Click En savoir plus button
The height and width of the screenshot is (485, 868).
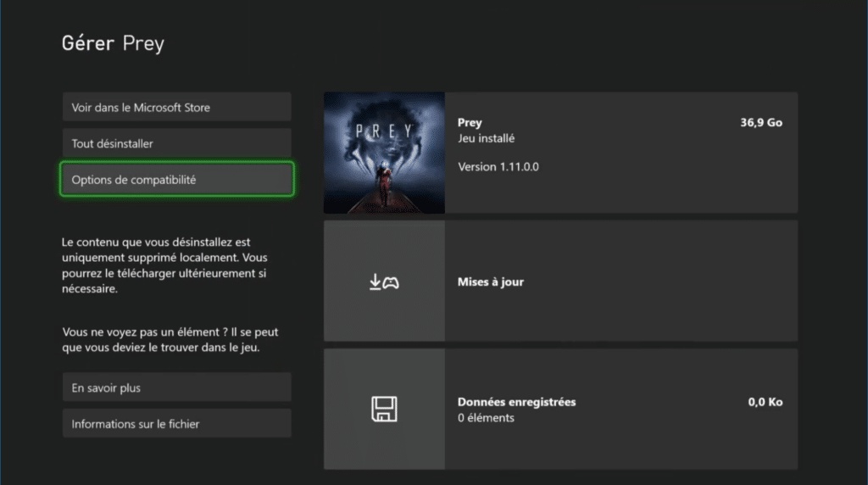click(176, 387)
